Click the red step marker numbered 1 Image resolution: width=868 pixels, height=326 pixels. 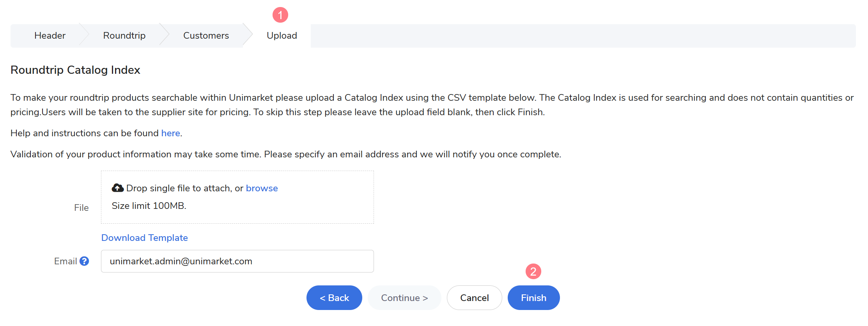tap(280, 15)
